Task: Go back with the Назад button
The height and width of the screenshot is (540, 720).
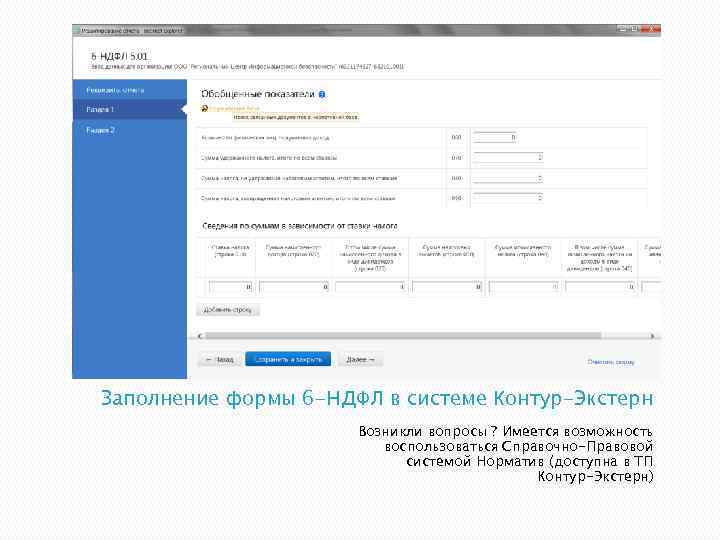Action: point(219,360)
